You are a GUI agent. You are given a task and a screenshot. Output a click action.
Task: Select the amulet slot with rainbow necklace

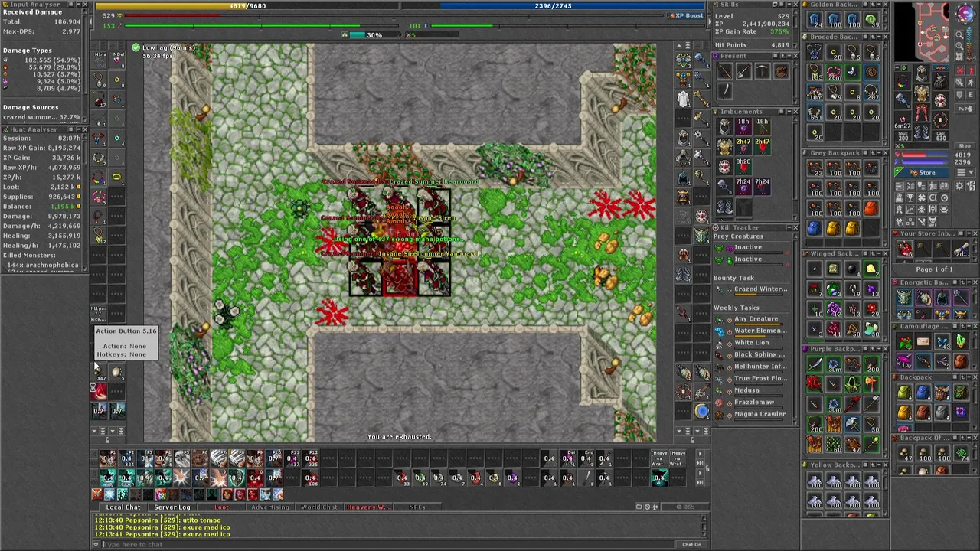[903, 80]
